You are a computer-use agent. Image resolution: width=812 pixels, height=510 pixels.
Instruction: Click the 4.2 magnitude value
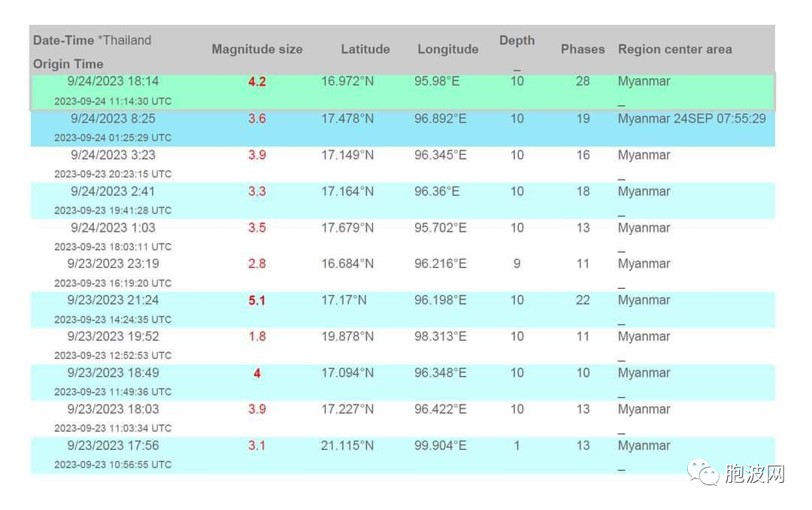[257, 81]
